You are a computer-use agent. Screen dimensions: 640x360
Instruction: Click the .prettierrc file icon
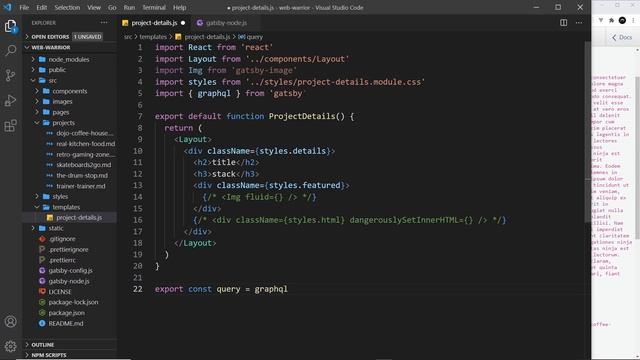[42, 260]
